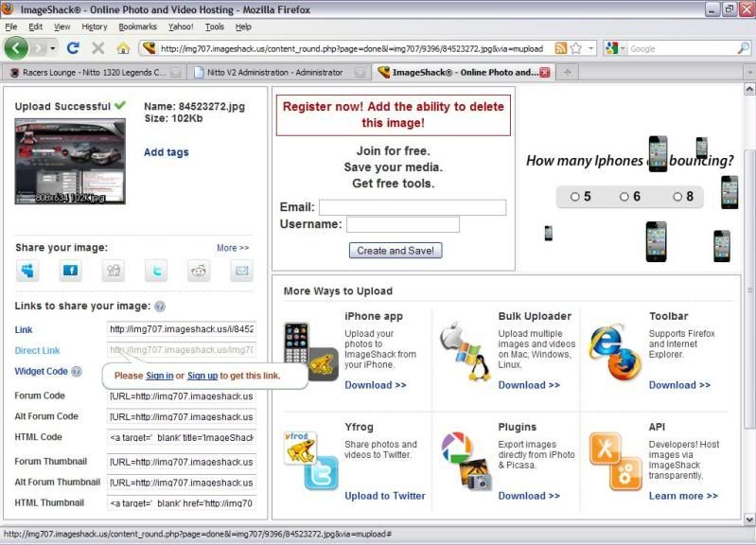Share image on Facebook
Image resolution: width=756 pixels, height=545 pixels.
(x=70, y=272)
